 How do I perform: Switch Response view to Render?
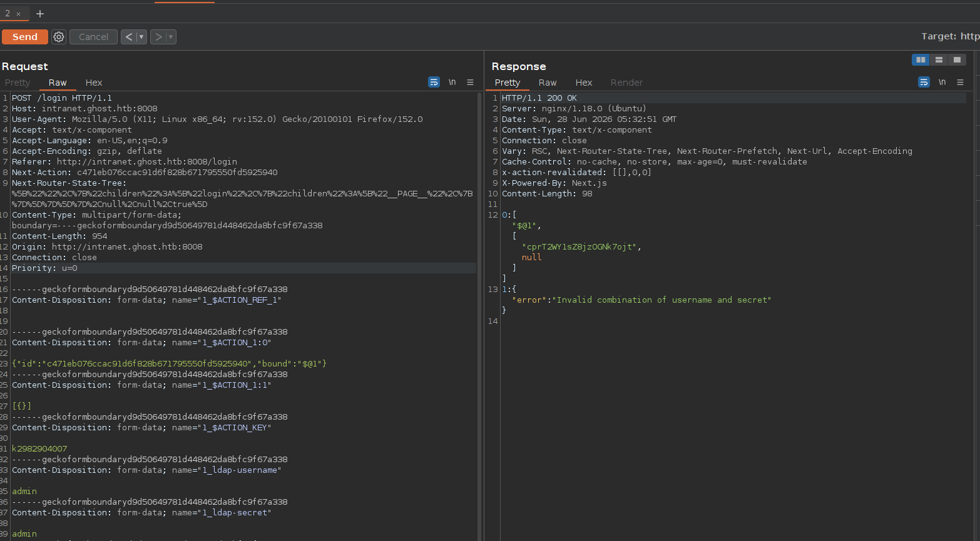pos(626,83)
